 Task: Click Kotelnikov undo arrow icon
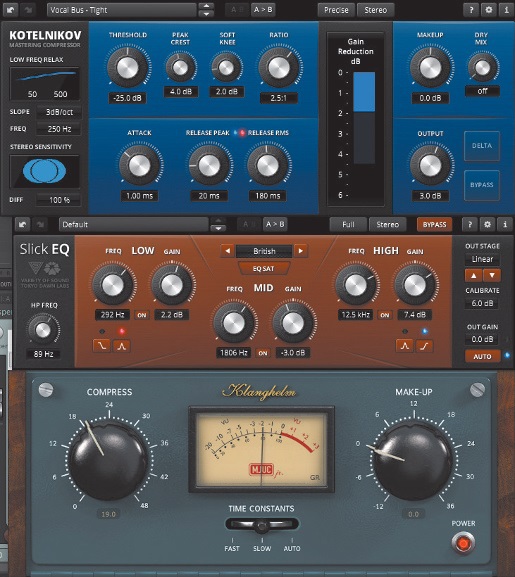point(10,10)
